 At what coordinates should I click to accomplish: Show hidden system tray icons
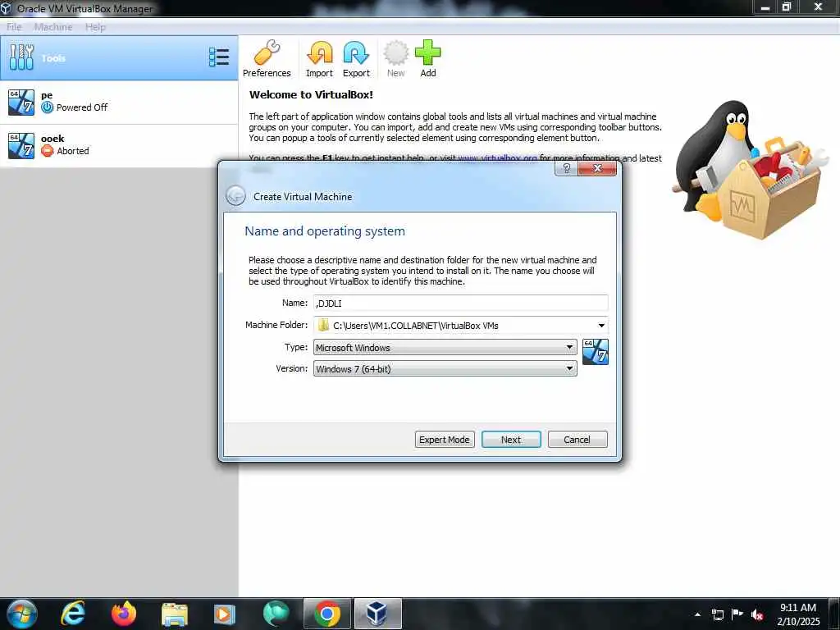(x=697, y=614)
